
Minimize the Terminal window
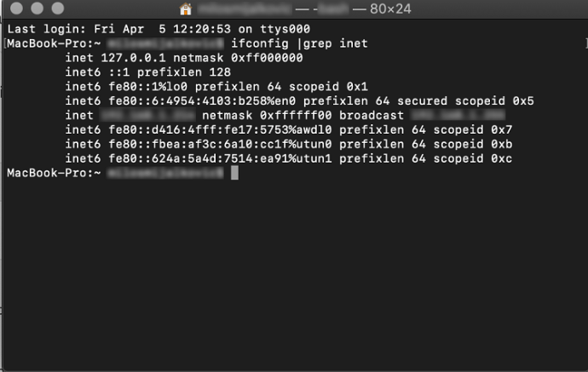pos(37,9)
